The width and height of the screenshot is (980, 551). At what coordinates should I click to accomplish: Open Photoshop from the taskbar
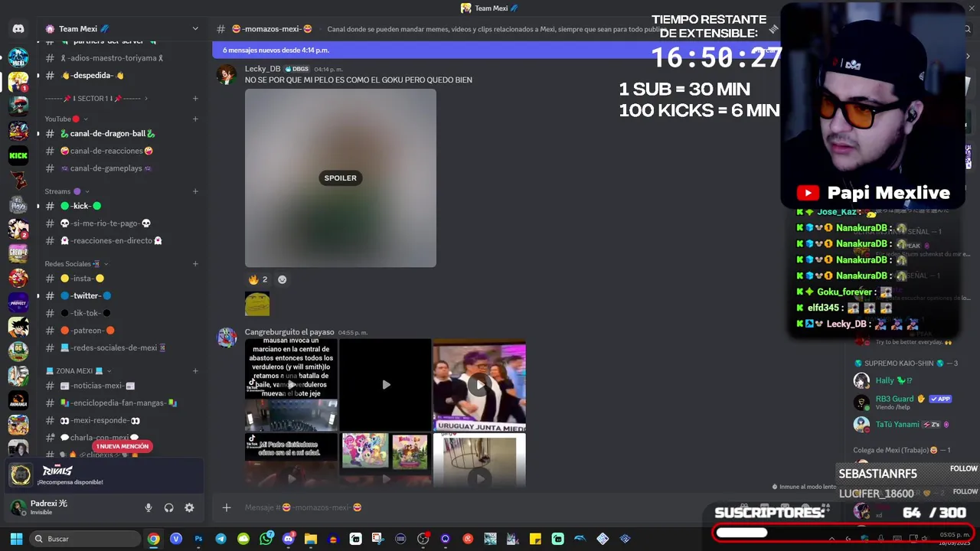198,539
